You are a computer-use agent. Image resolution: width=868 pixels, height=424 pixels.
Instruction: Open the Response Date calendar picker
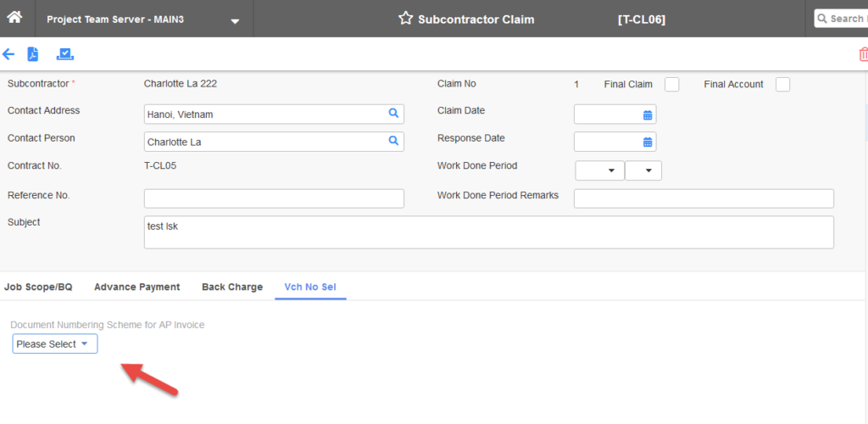pos(647,142)
